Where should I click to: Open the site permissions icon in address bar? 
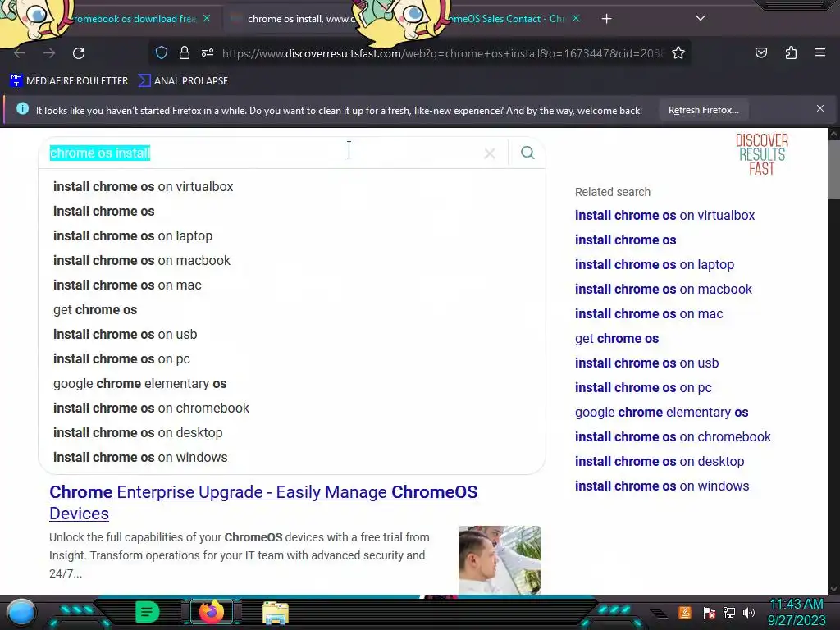point(208,52)
